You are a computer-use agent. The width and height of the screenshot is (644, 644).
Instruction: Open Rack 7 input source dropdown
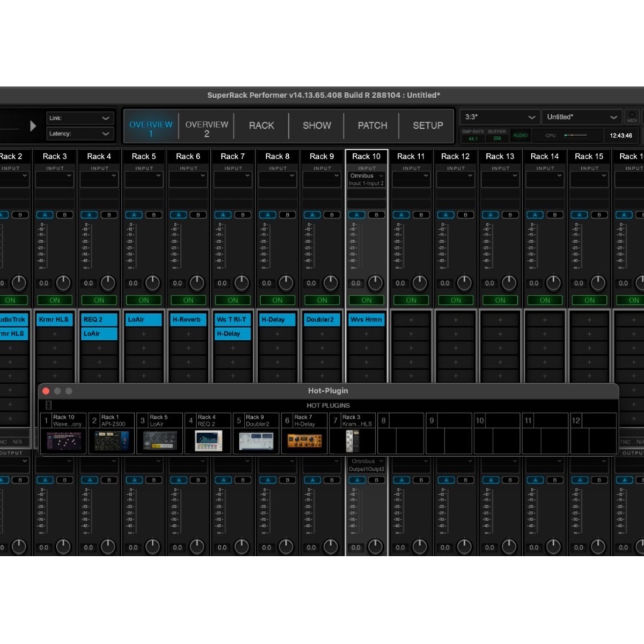coord(233,179)
